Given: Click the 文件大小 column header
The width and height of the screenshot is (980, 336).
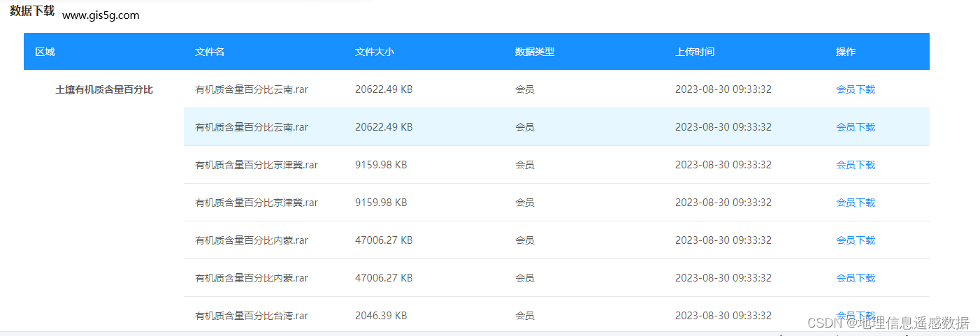Looking at the screenshot, I should [375, 52].
